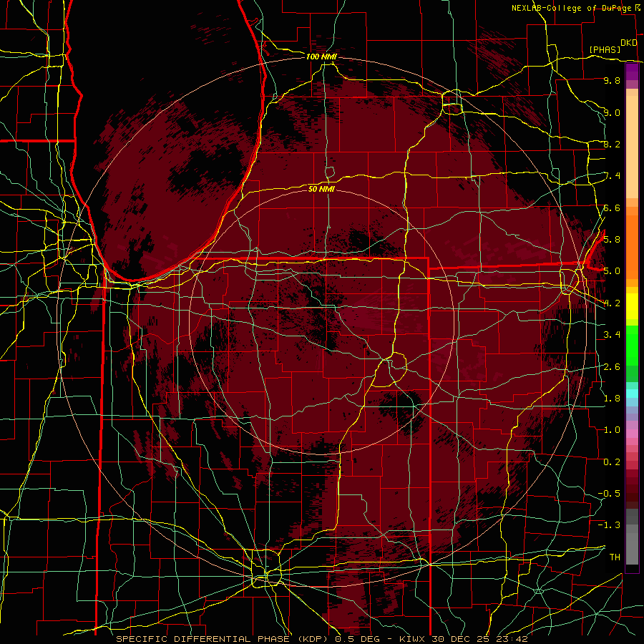Click the 100 NMI range ring label
This screenshot has width=644, height=644.
(321, 57)
